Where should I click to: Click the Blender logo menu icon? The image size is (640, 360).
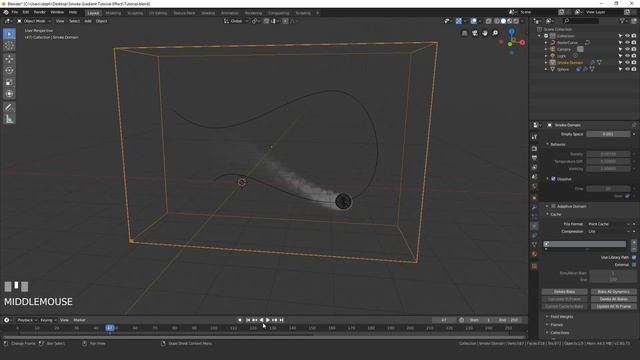coord(6,12)
